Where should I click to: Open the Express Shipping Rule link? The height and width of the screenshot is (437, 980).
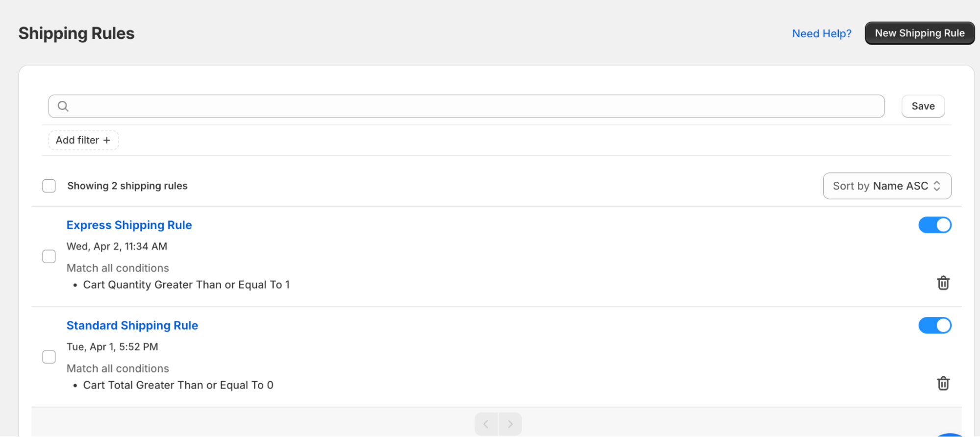click(x=129, y=225)
